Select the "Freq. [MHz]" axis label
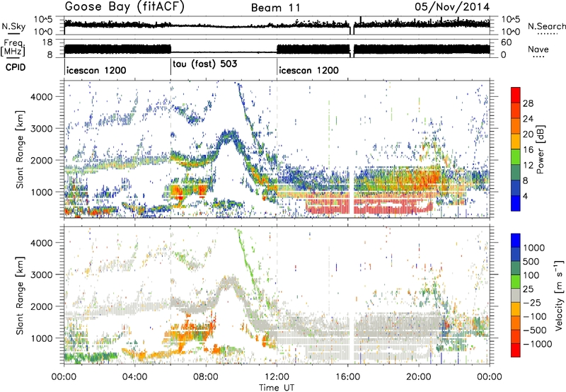Screen dimensions: 566x392 click(13, 47)
